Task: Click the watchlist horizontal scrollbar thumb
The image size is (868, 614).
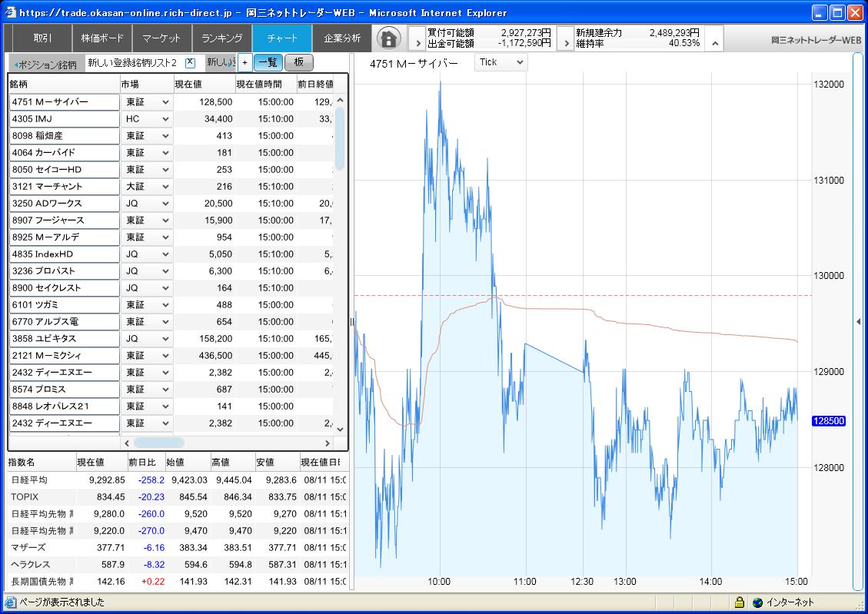Action: (x=158, y=443)
